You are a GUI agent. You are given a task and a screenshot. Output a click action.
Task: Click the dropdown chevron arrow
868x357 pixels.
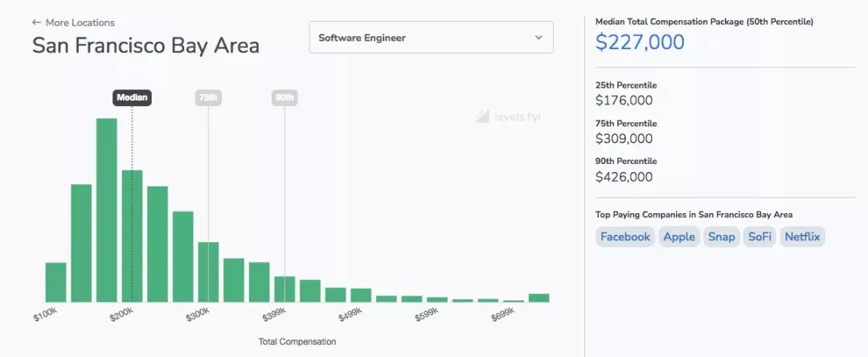(x=538, y=38)
